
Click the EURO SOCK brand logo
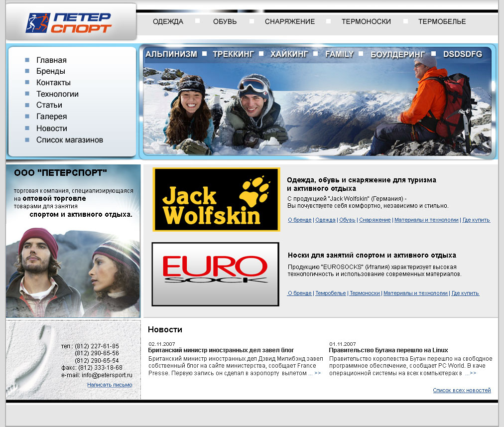click(215, 274)
